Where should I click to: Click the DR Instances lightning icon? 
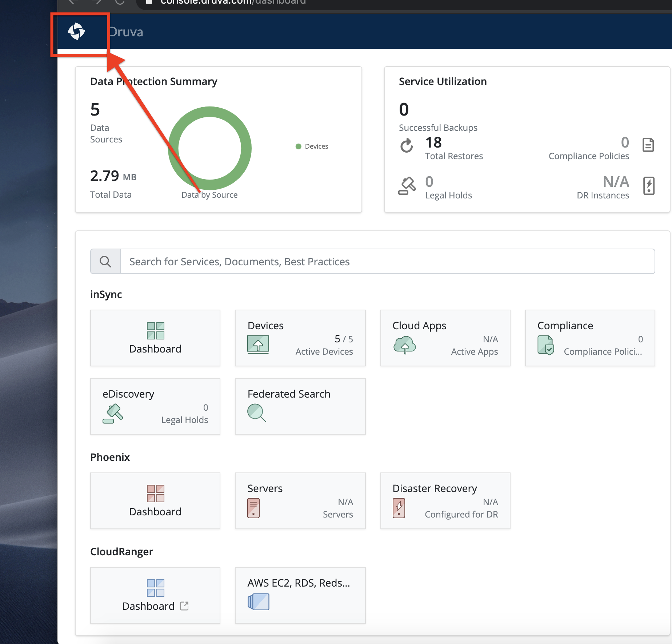[649, 186]
